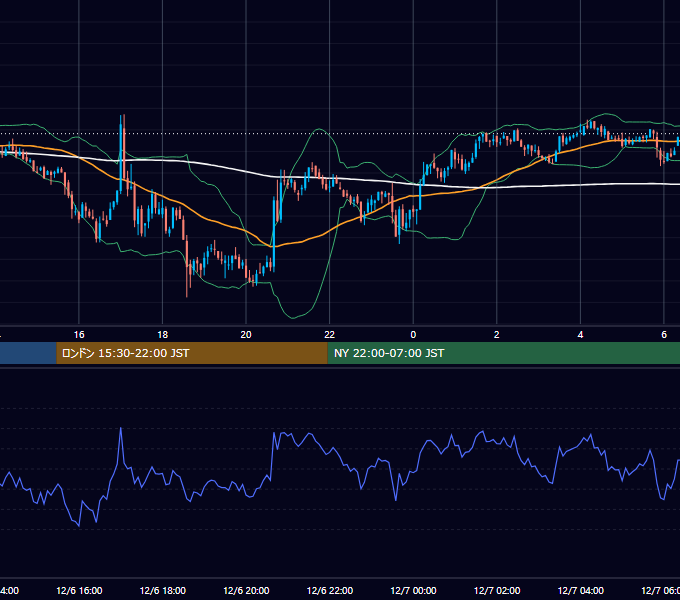This screenshot has width=680, height=600.
Task: Click the upper chart axis label 0
Action: [413, 335]
